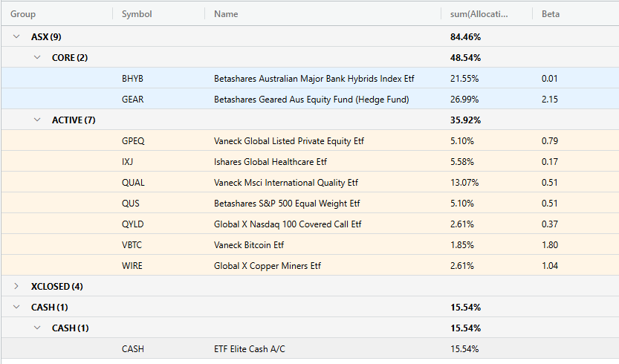Click BHYB beta value 0.01
619x364 pixels.
pos(550,79)
